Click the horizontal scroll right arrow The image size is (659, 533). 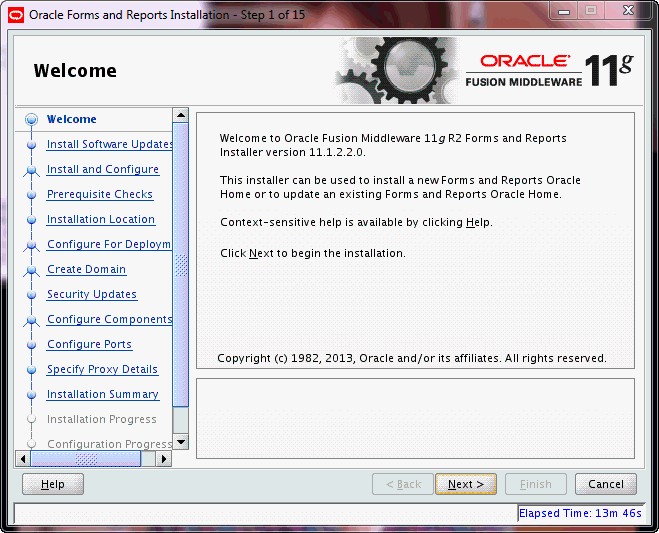pyautogui.click(x=164, y=459)
